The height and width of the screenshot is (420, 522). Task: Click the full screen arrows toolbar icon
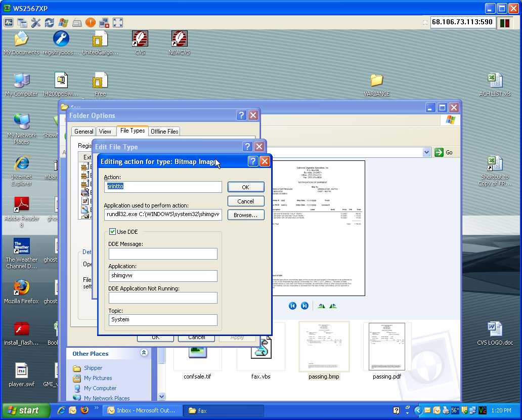(x=118, y=23)
